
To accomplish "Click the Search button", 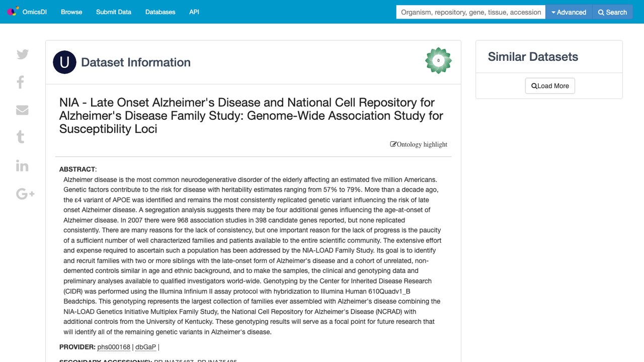I will [612, 12].
